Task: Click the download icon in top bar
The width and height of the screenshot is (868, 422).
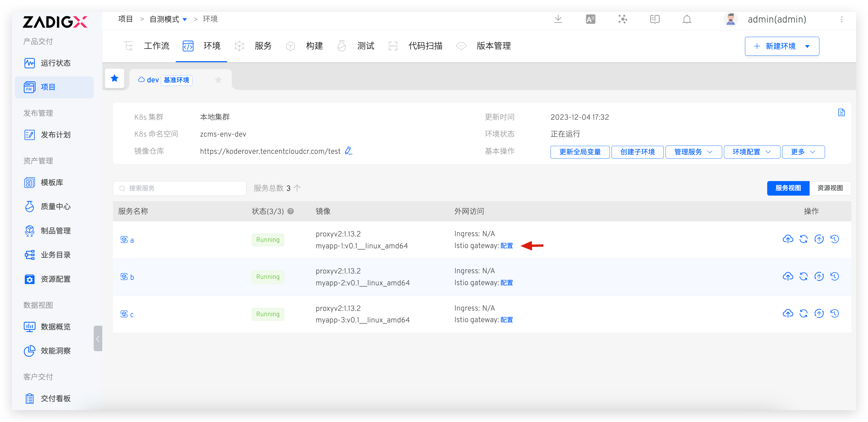Action: coord(558,19)
